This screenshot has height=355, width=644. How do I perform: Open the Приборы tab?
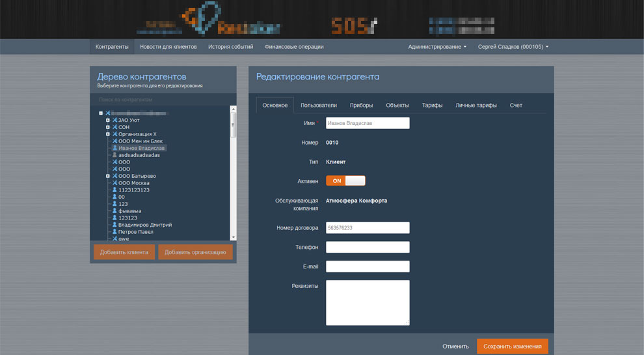click(x=361, y=106)
